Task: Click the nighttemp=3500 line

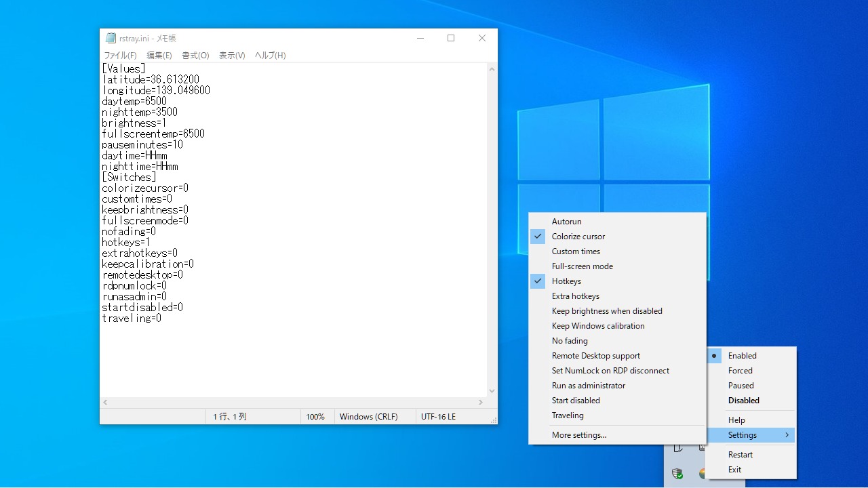Action: (x=140, y=113)
